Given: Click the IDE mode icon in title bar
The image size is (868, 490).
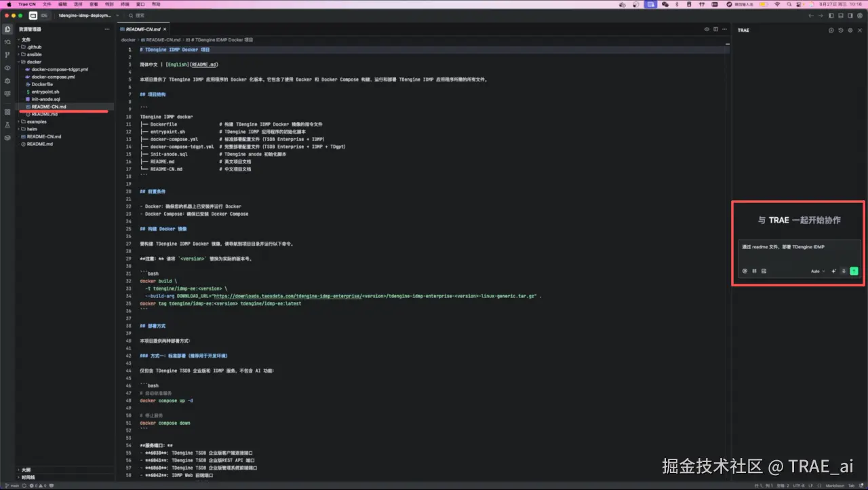Looking at the screenshot, I should [33, 15].
